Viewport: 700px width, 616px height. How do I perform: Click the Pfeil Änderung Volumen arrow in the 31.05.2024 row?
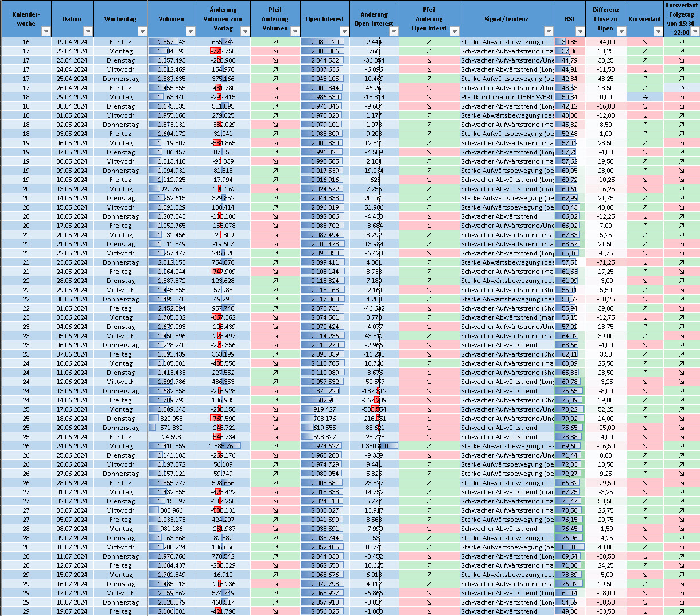click(x=275, y=308)
